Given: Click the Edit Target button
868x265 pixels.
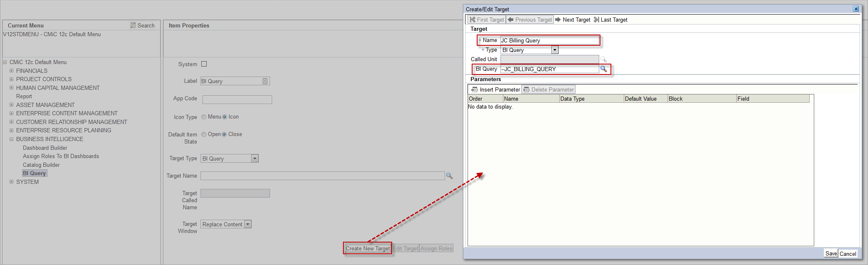Looking at the screenshot, I should click(405, 248).
